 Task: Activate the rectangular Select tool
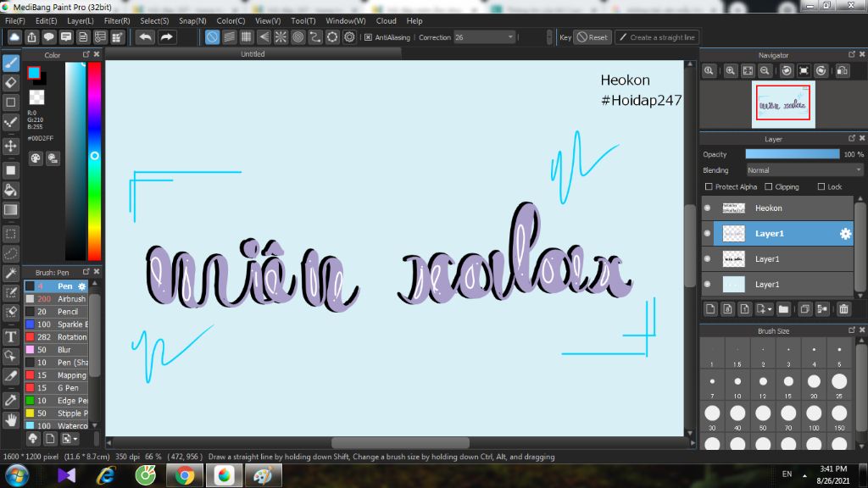(x=11, y=234)
